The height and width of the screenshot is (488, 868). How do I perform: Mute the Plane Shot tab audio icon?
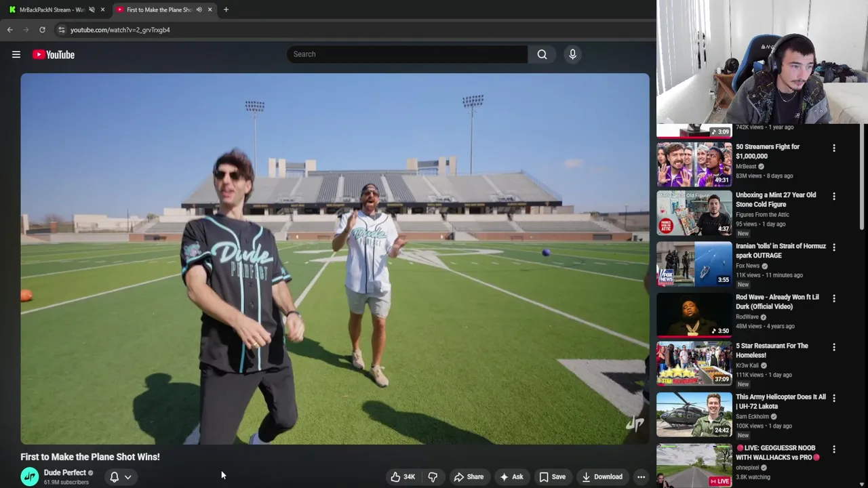click(199, 9)
